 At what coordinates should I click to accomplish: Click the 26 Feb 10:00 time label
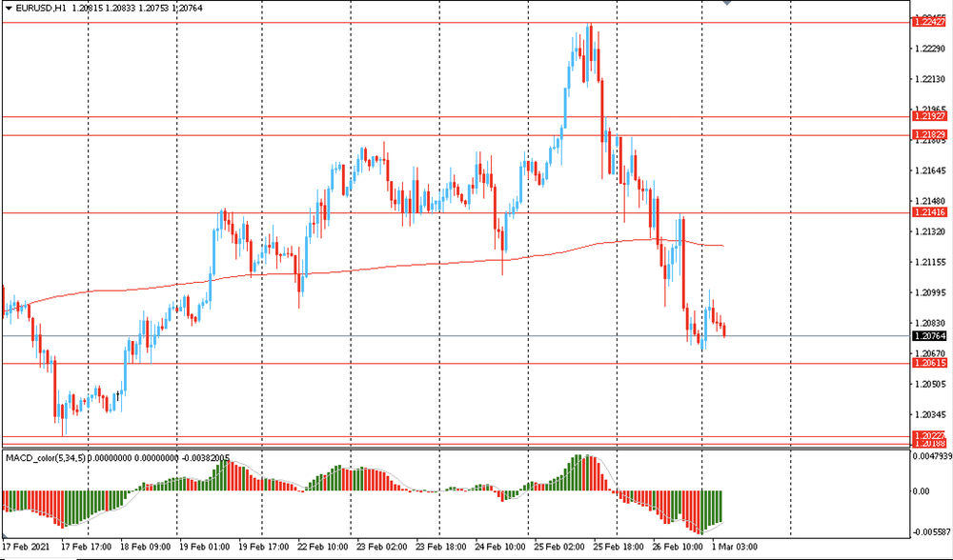677,547
